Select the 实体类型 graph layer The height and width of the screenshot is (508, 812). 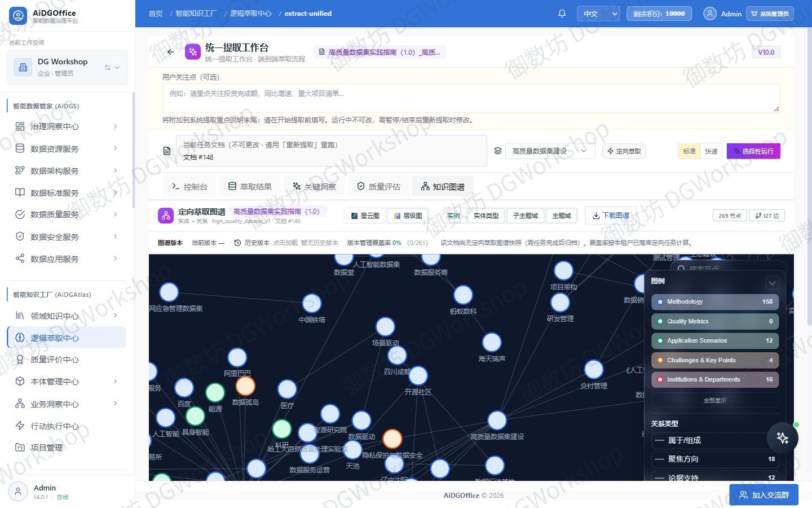click(x=486, y=216)
